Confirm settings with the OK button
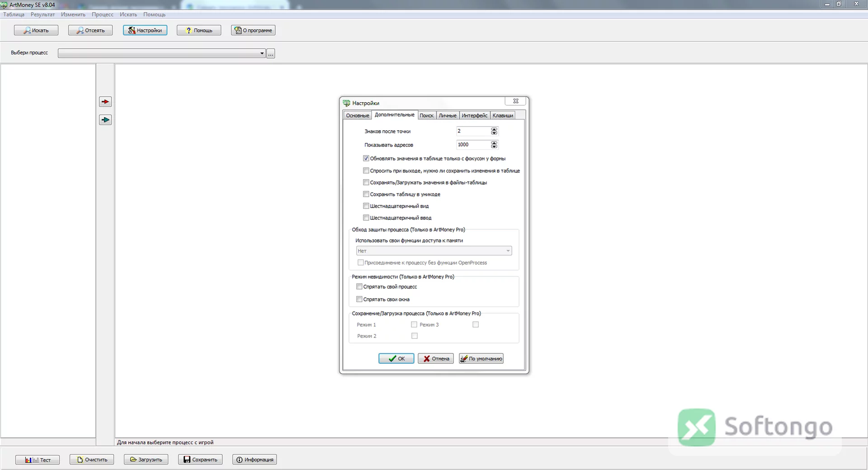This screenshot has width=868, height=470. [396, 359]
